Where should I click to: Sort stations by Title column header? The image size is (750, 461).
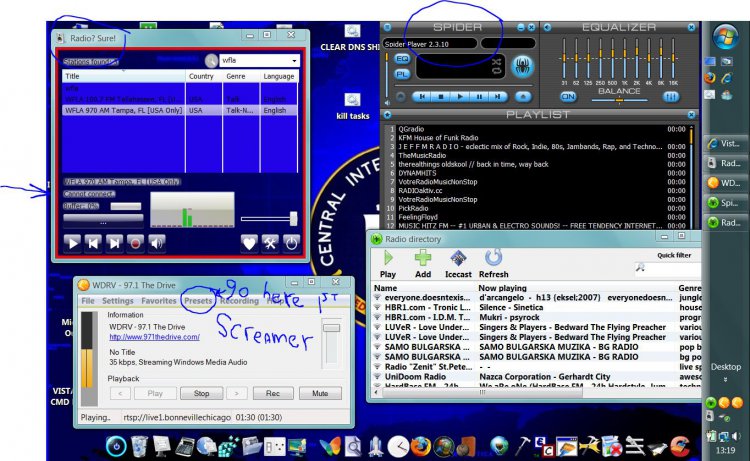coord(123,76)
